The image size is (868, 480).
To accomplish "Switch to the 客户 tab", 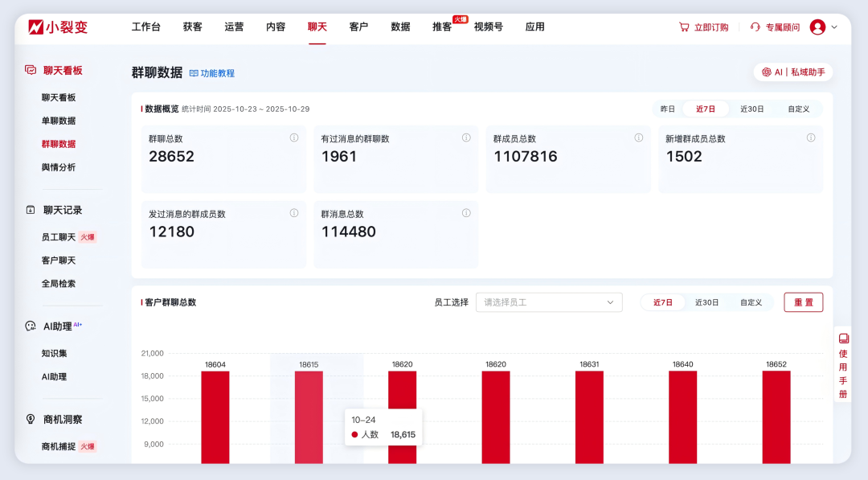I will click(358, 27).
